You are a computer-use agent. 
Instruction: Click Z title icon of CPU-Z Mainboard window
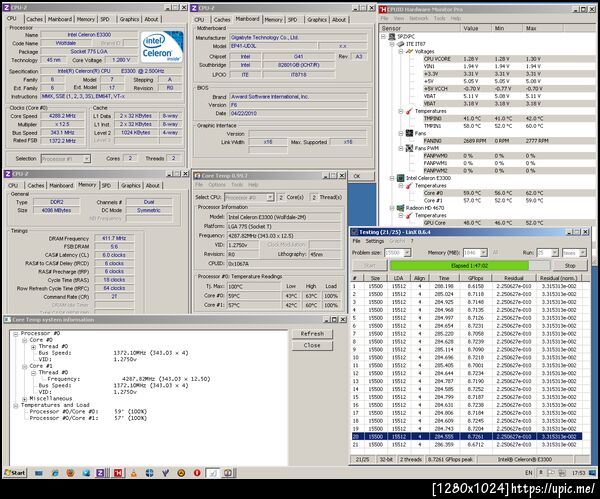(x=194, y=8)
